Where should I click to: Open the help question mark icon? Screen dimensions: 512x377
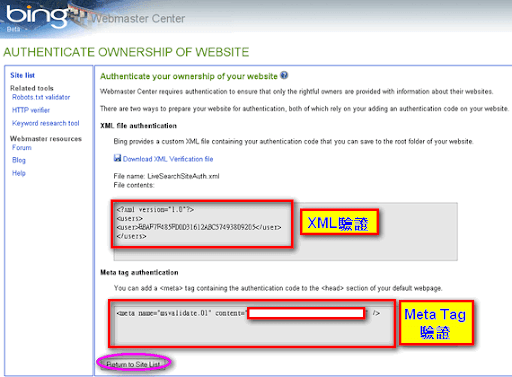[284, 75]
